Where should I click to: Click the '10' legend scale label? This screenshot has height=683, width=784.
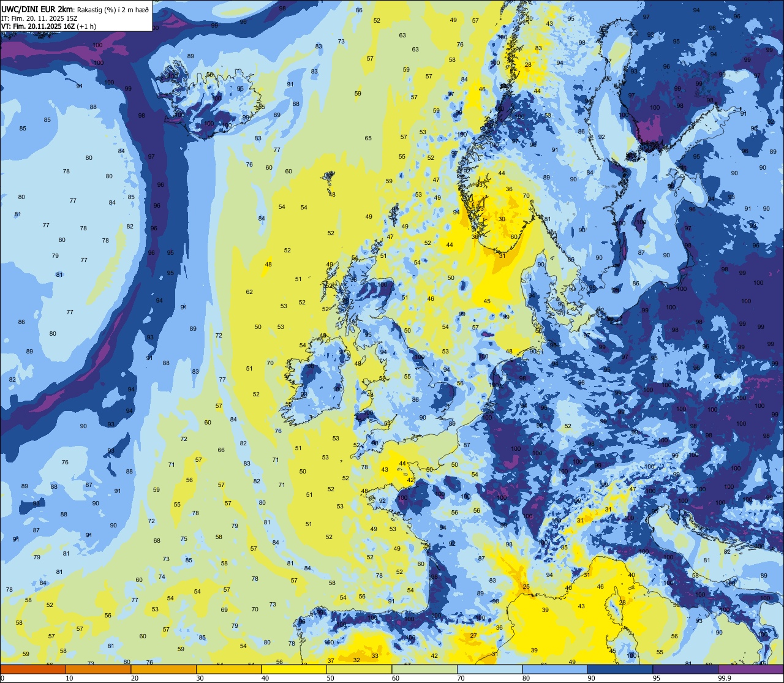[x=69, y=678]
